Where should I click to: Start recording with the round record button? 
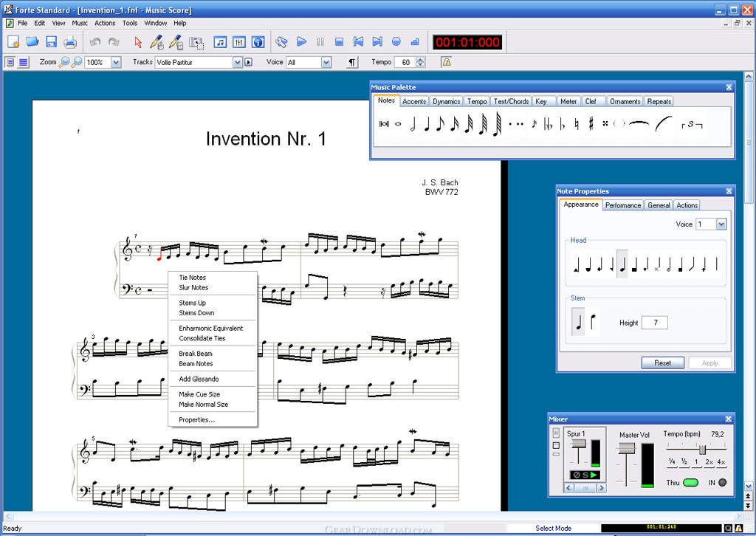[396, 42]
